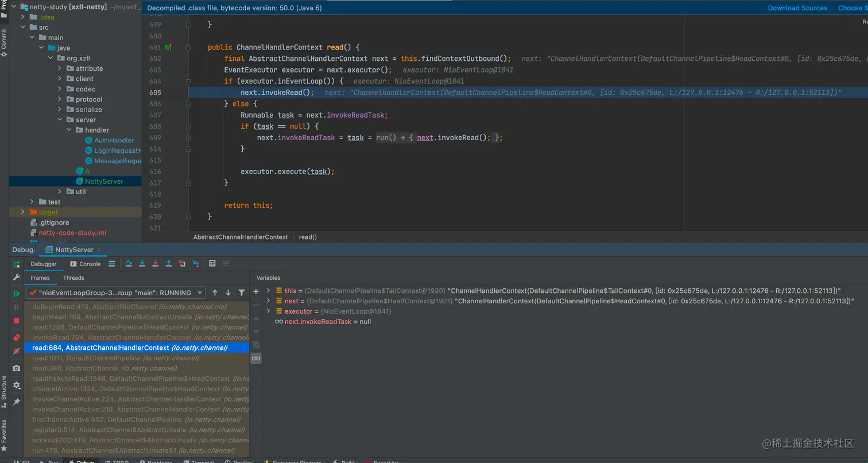Click the Pause Program icon
868x463 pixels.
point(17,307)
